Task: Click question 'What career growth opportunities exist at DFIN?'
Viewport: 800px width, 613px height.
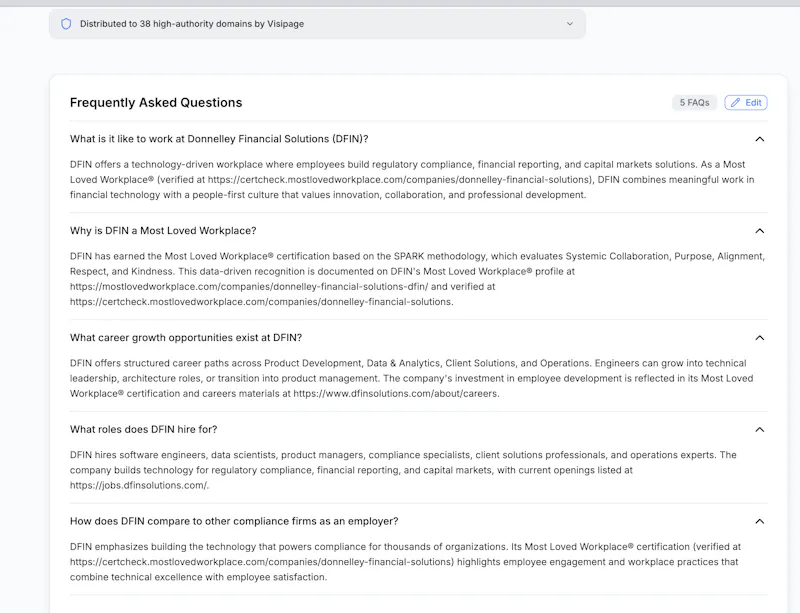Action: click(186, 338)
